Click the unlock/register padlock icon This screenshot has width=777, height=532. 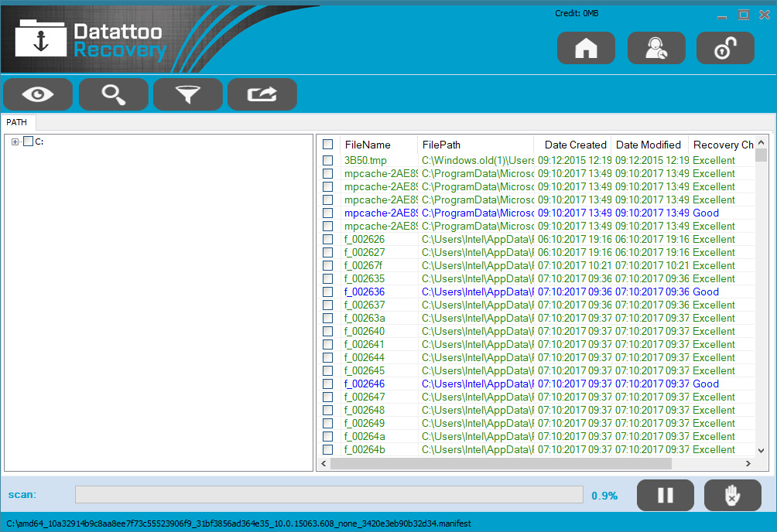pyautogui.click(x=725, y=48)
